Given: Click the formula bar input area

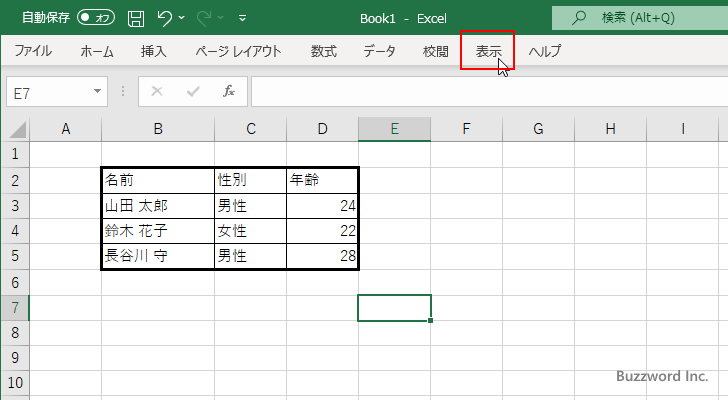Looking at the screenshot, I should click(489, 91).
